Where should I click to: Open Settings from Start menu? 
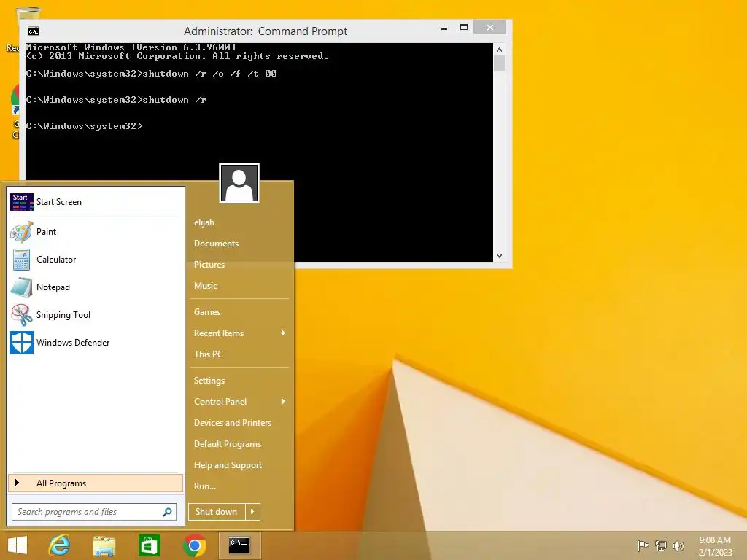coord(209,381)
